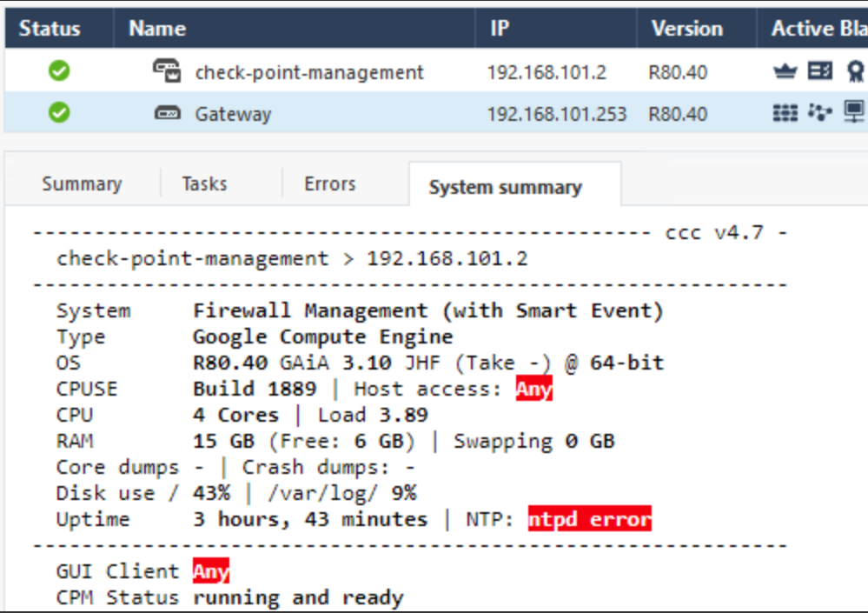Click 'ccc v4.7' version text
This screenshot has width=868, height=613.
[x=714, y=232]
